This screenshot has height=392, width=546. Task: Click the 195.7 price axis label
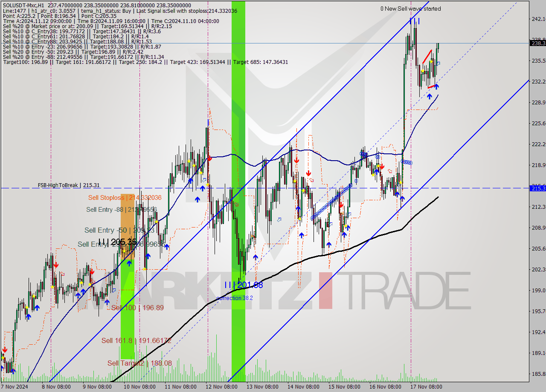[538, 311]
